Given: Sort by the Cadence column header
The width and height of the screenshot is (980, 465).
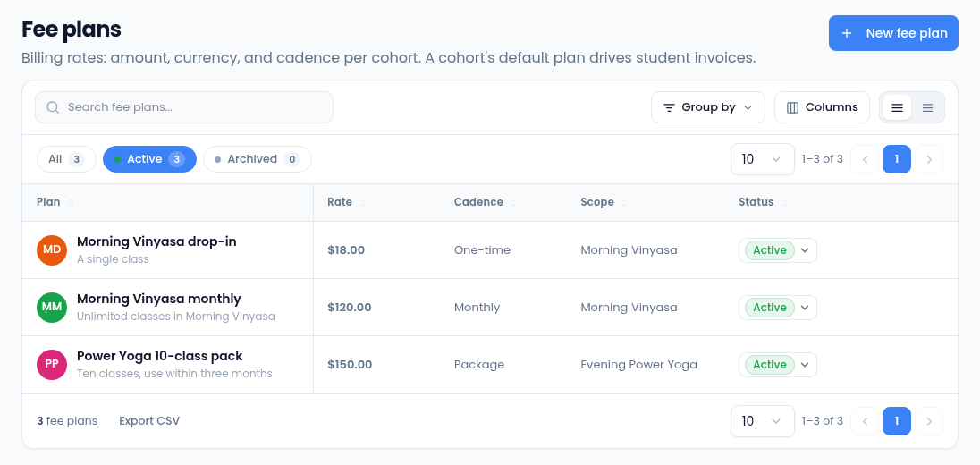Looking at the screenshot, I should point(485,202).
